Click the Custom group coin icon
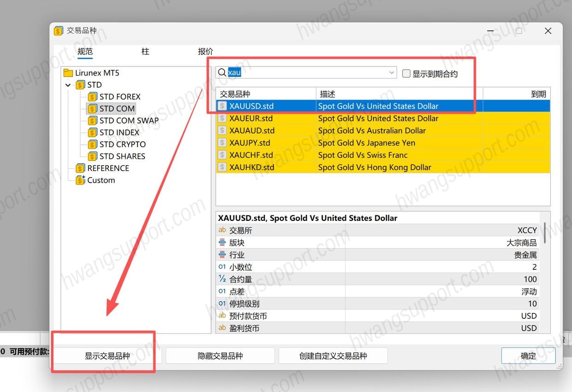The height and width of the screenshot is (392, 572). click(80, 180)
